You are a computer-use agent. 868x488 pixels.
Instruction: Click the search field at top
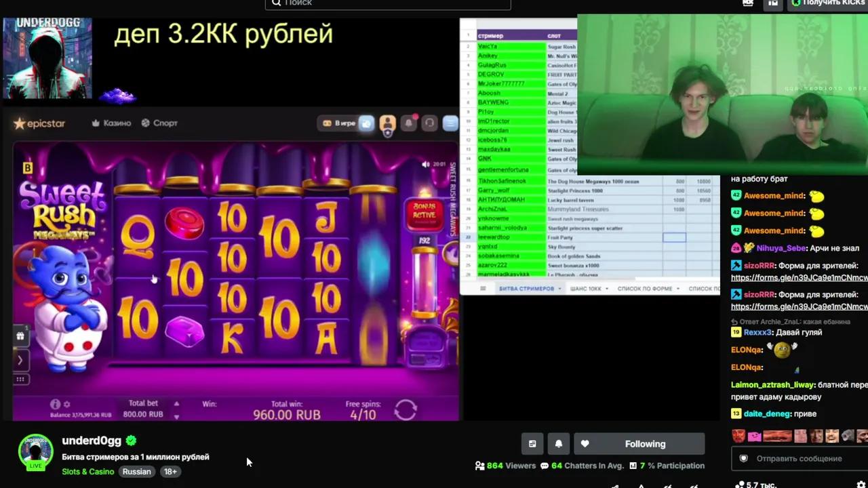(388, 4)
